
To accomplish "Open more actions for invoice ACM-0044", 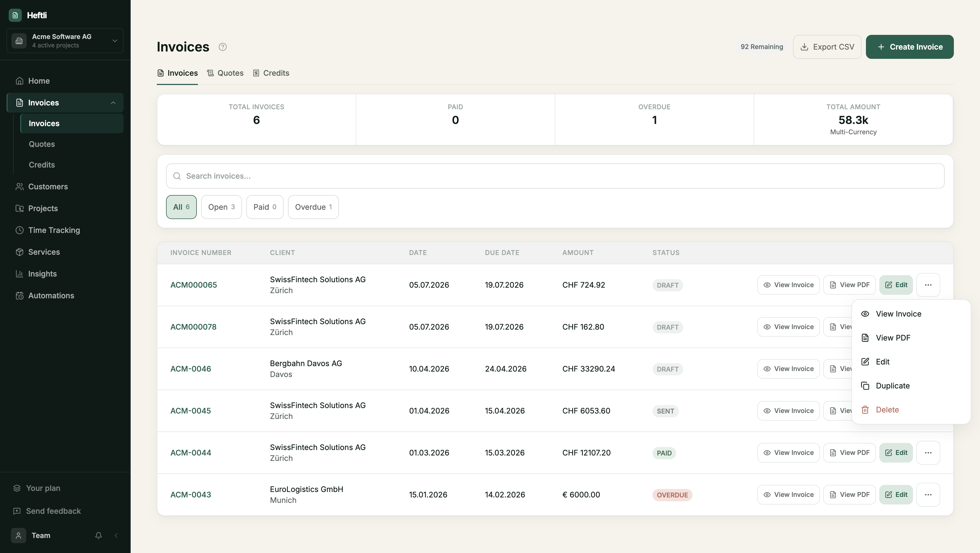I will pyautogui.click(x=928, y=452).
